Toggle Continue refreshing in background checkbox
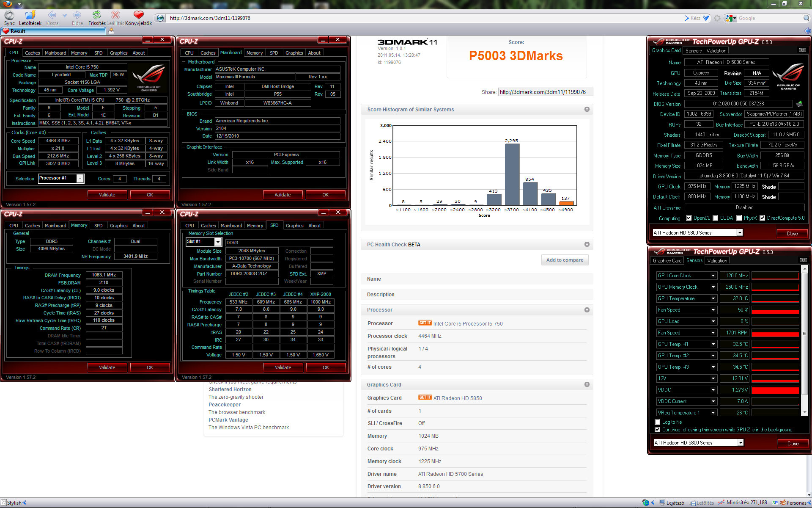 coord(658,430)
